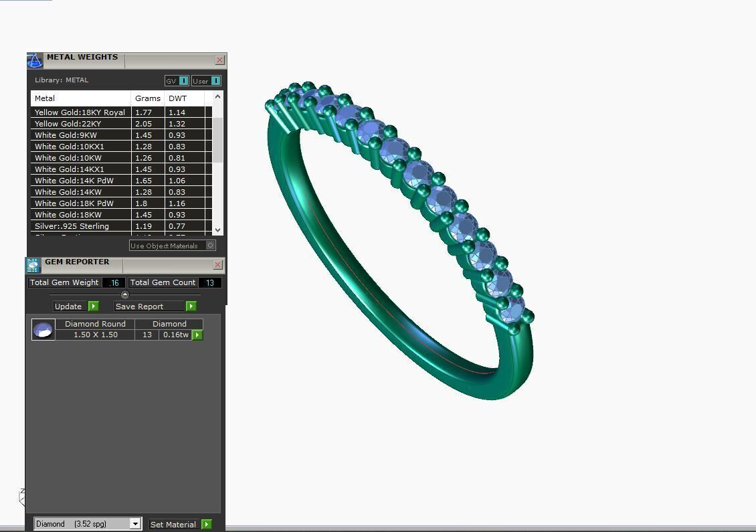This screenshot has height=532, width=756.
Task: Click the Metal Weights panel icon
Action: coord(35,60)
